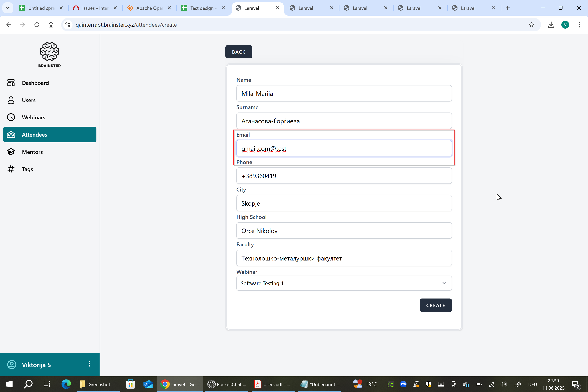Click the BACK button

[239, 52]
